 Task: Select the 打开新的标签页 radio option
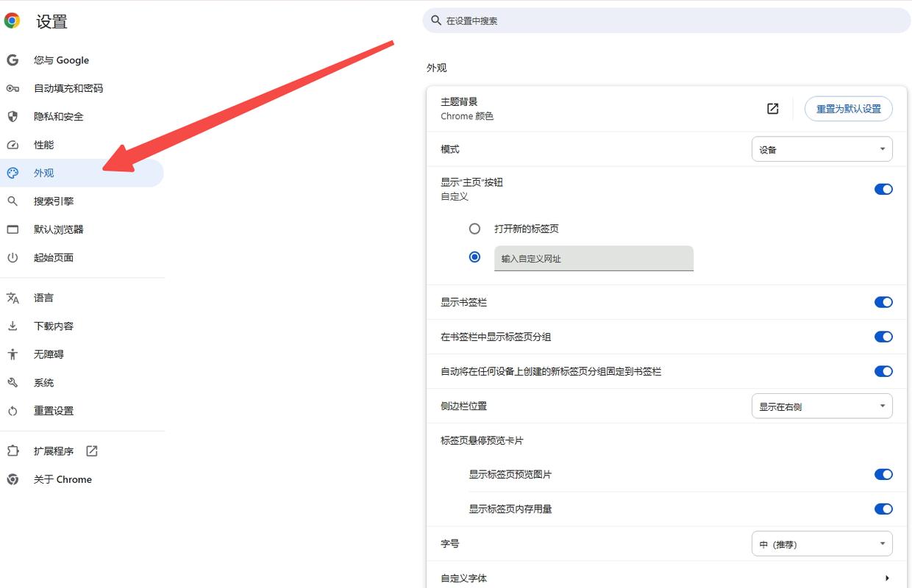474,229
